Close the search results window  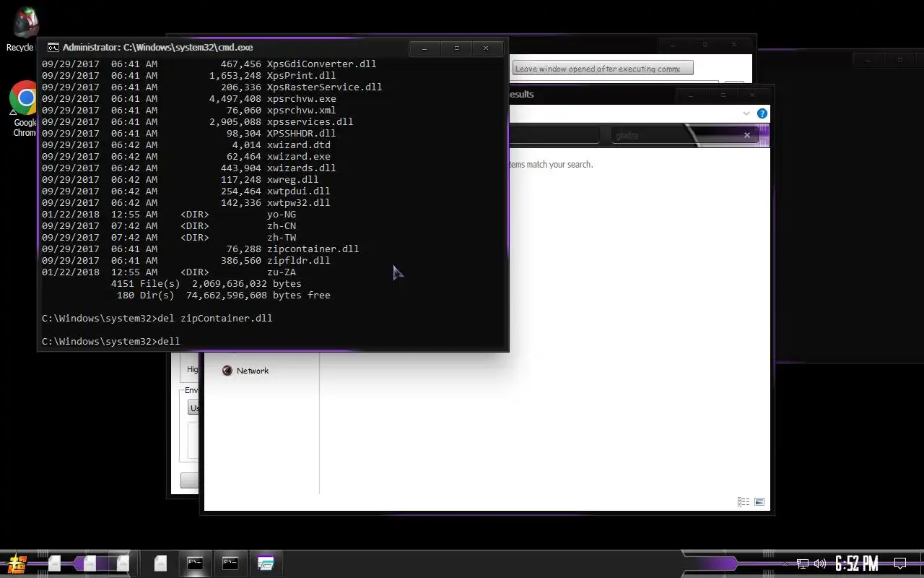point(752,95)
